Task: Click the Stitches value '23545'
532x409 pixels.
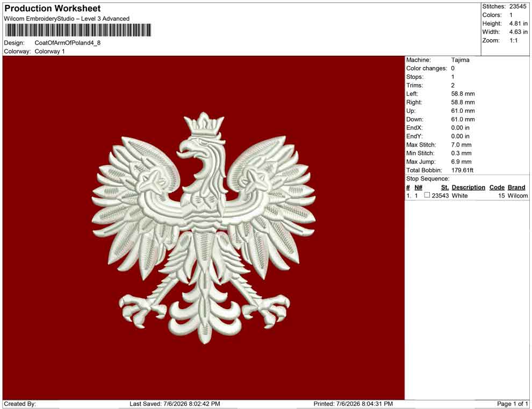Action: (517, 6)
